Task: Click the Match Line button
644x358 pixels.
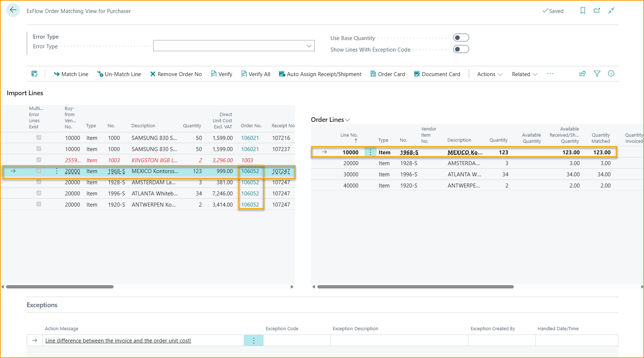Action: tap(71, 74)
